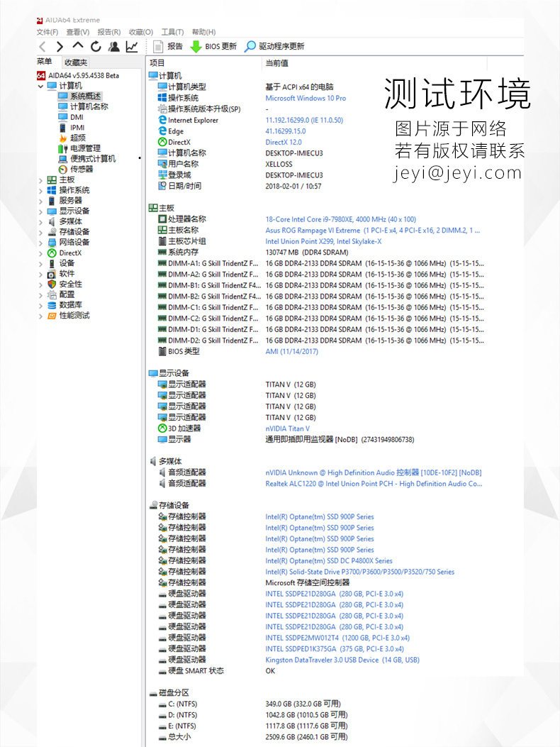Collapse the 计算机 tree node
Image resolution: width=560 pixels, height=747 pixels.
[x=40, y=87]
